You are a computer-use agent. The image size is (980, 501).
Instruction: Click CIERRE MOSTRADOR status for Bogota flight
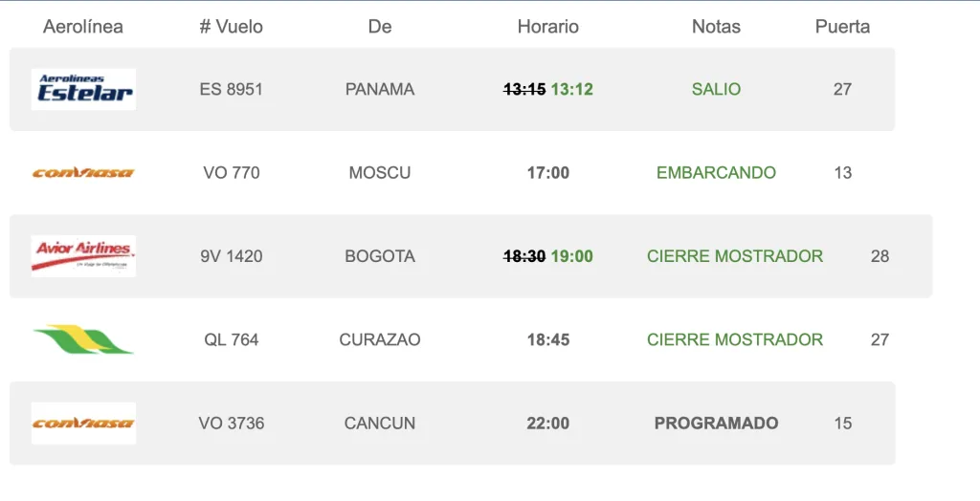[735, 256]
